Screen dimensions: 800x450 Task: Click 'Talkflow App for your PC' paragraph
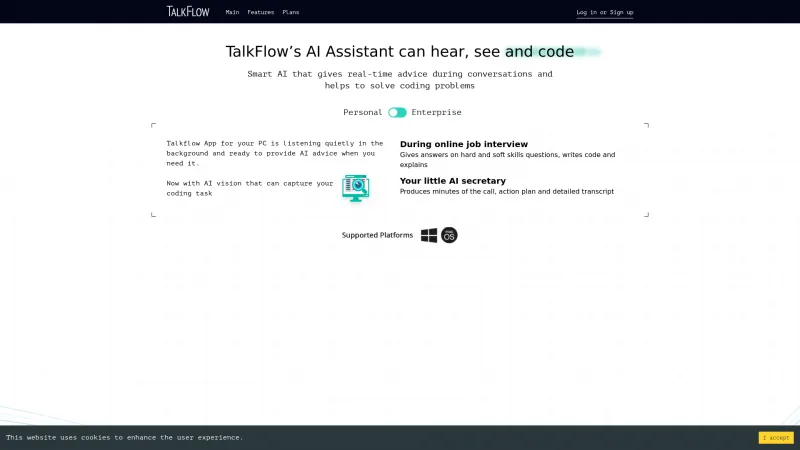[x=274, y=153]
